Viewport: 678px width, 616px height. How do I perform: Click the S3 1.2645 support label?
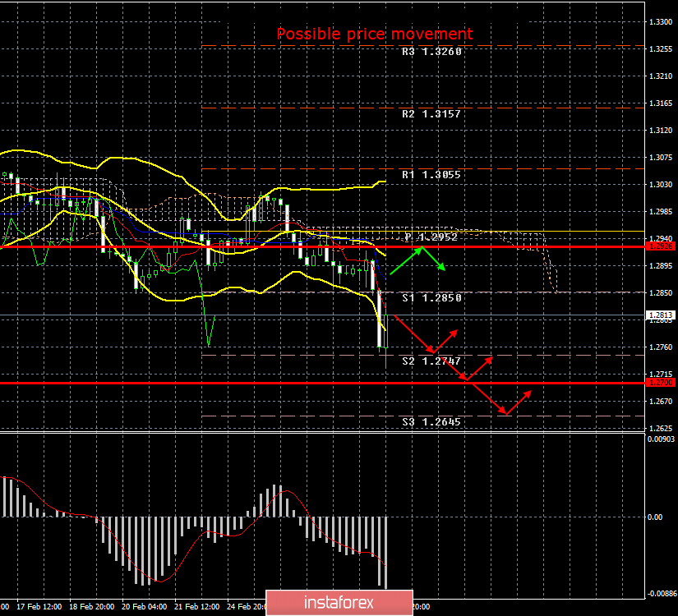431,422
